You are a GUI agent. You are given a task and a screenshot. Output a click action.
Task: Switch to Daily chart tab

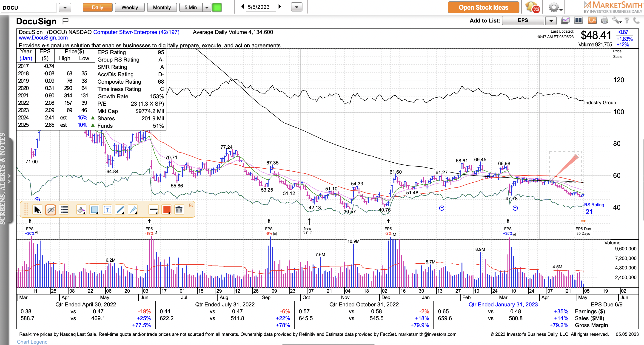(97, 8)
